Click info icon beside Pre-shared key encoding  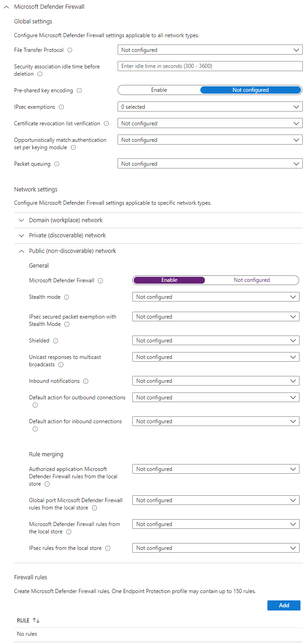coord(79,90)
